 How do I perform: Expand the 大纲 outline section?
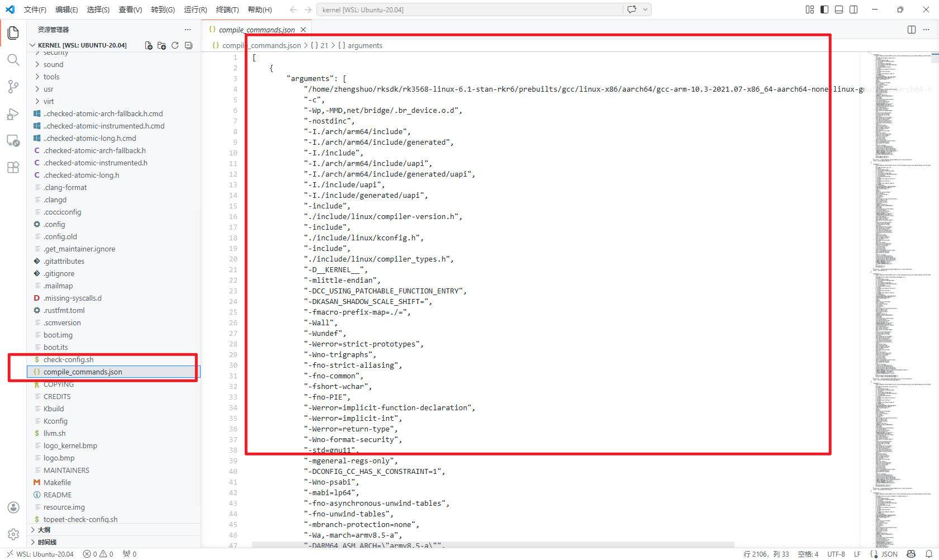(x=114, y=529)
